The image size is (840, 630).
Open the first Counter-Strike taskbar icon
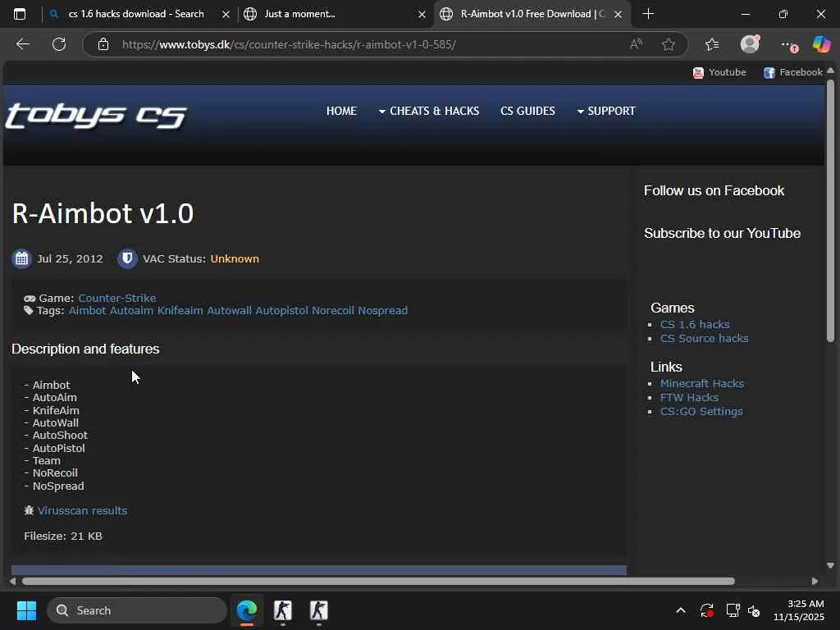(x=283, y=610)
